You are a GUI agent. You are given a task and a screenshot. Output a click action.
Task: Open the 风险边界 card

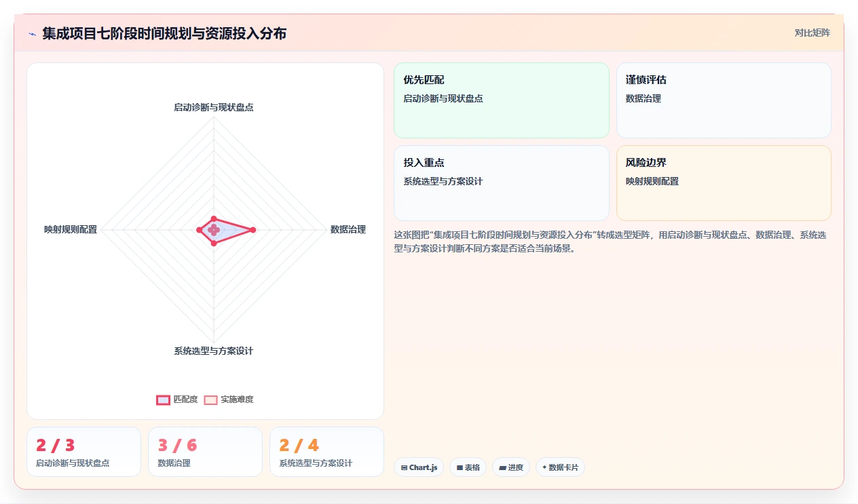point(724,183)
